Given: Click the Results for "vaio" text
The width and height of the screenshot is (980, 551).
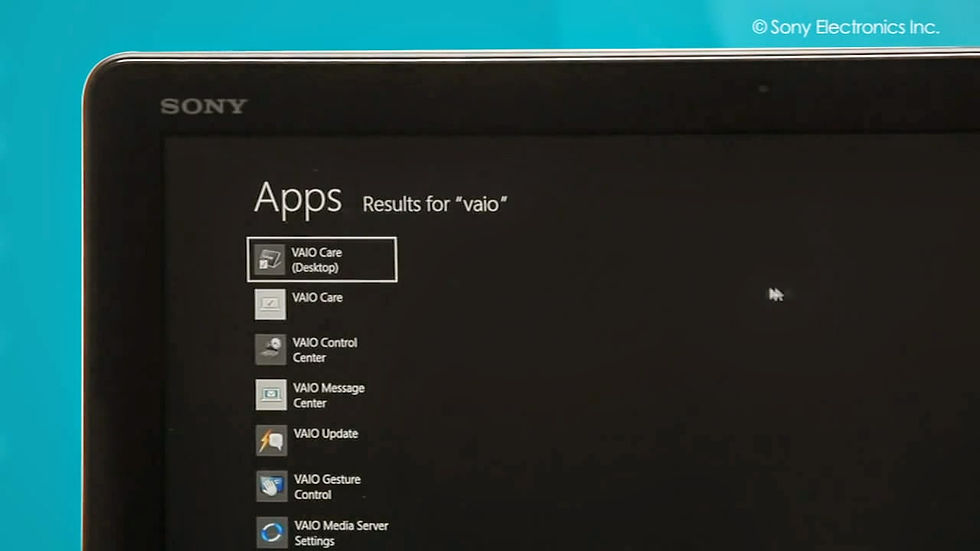Looking at the screenshot, I should (435, 204).
